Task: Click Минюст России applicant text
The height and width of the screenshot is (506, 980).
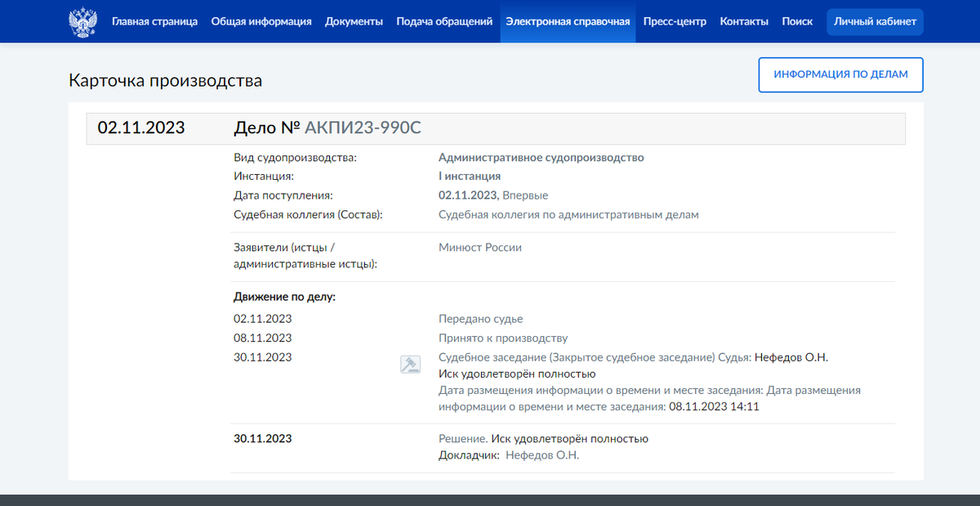Action: click(480, 248)
